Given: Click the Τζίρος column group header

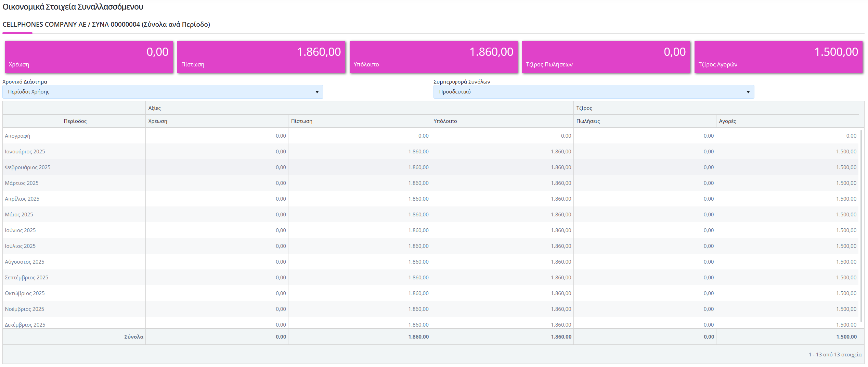Looking at the screenshot, I should coord(716,108).
